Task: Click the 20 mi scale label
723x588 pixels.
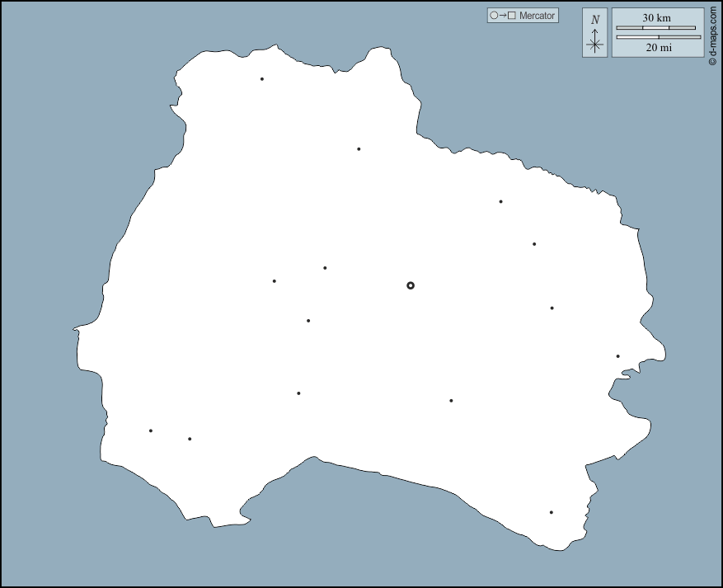Action: pos(658,48)
